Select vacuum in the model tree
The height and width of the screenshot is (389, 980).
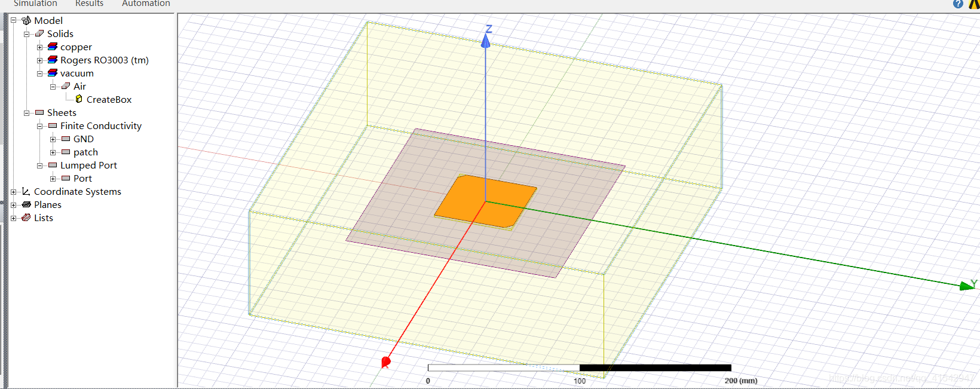[77, 73]
